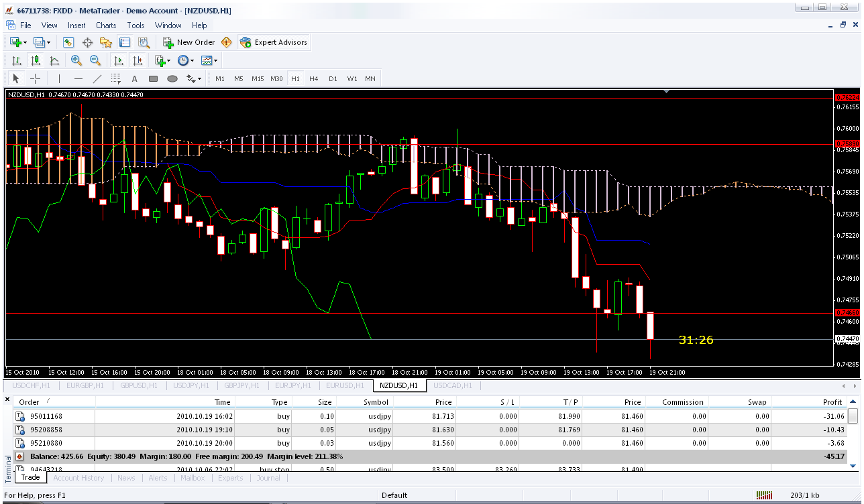Screen dimensions: 864x504
Task: Open the View menu
Action: point(50,25)
